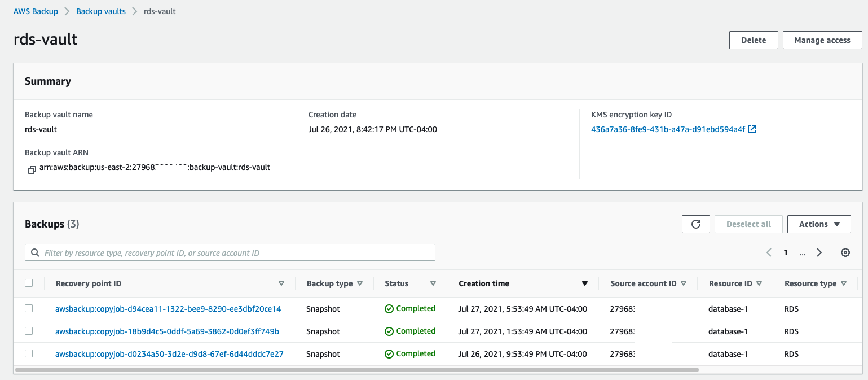Click the Summary panel heading
Image resolution: width=868 pixels, height=380 pixels.
click(48, 81)
